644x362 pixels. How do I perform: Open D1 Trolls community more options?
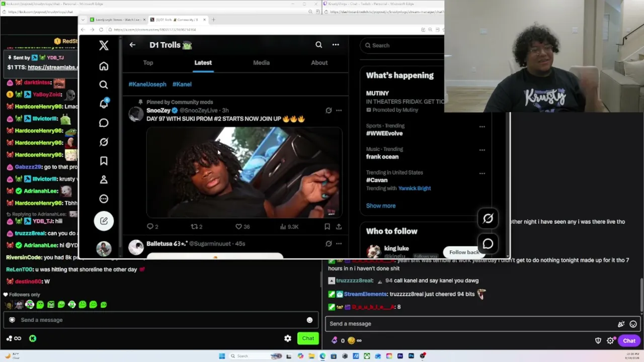(x=336, y=45)
